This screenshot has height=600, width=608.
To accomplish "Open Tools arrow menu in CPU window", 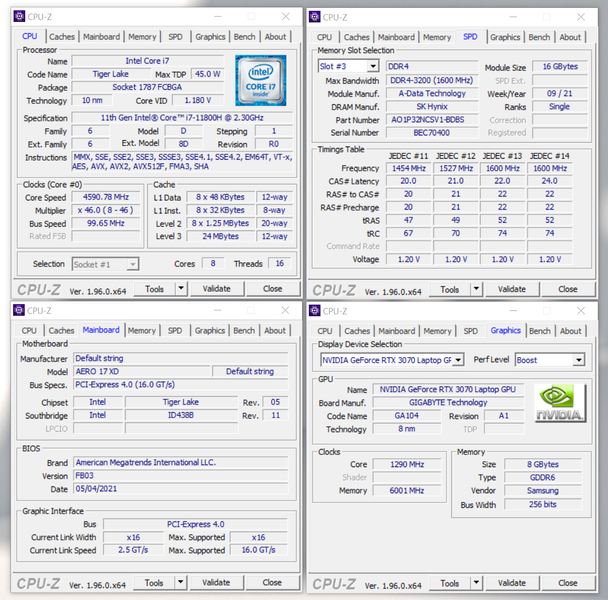I will tap(181, 289).
